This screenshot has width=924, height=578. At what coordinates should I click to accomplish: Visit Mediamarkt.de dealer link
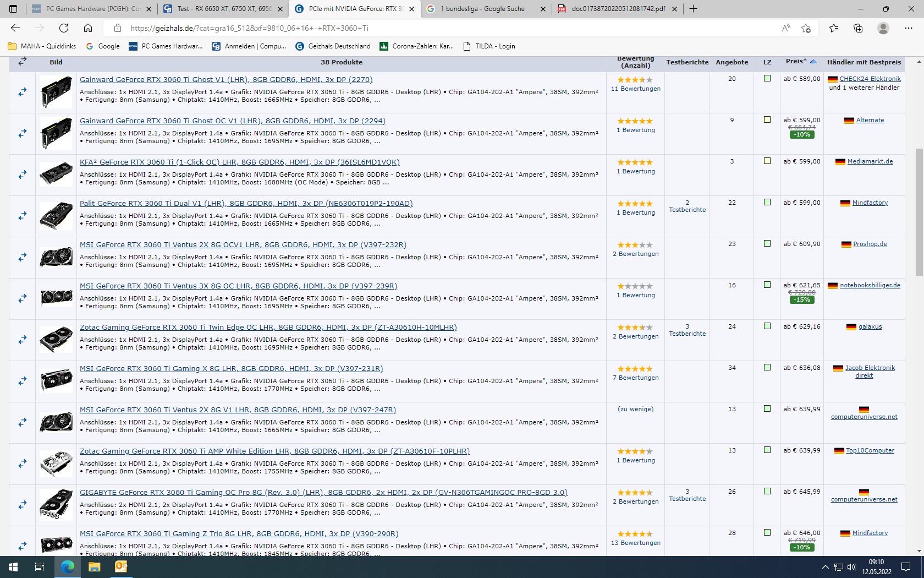(870, 161)
